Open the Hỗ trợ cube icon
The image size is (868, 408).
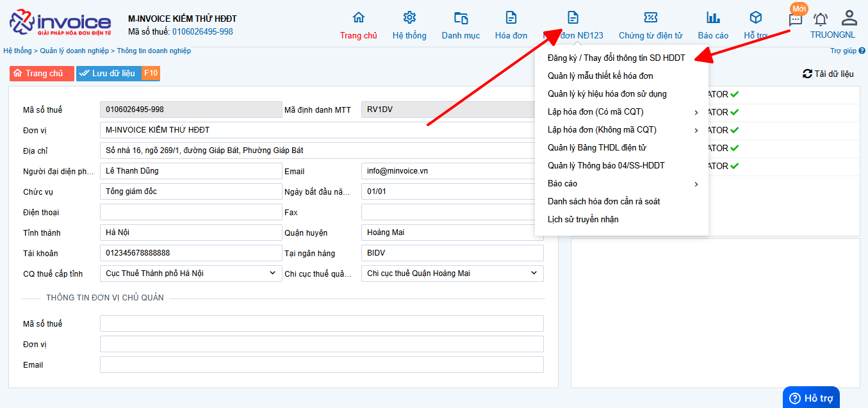pos(756,18)
